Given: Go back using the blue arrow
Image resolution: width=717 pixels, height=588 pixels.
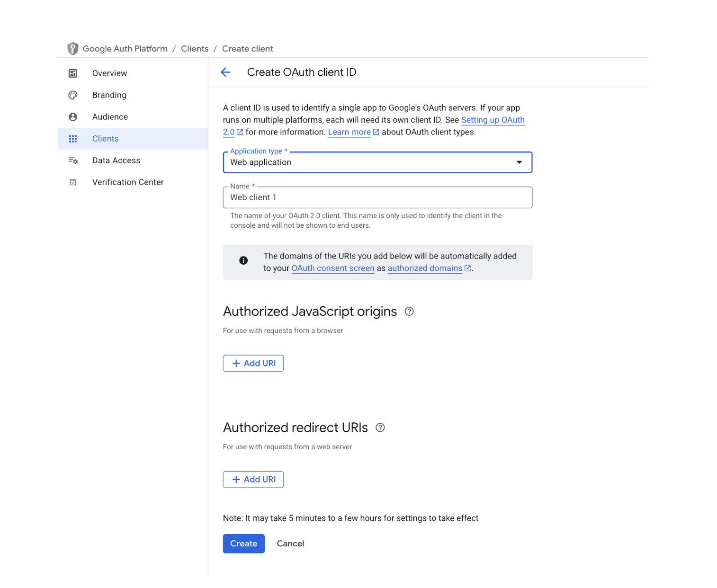Looking at the screenshot, I should [225, 72].
